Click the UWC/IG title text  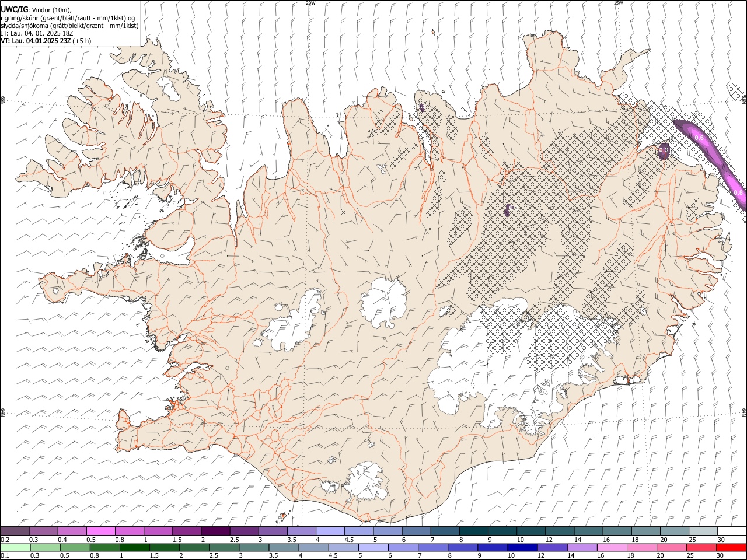pyautogui.click(x=13, y=9)
